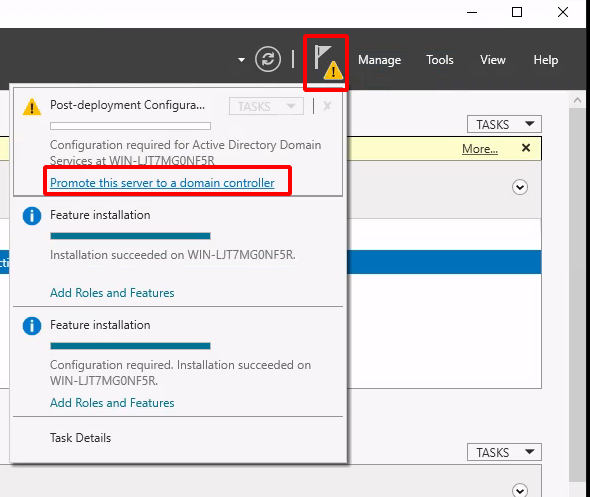Expand the upper circular chevron section

(x=520, y=187)
